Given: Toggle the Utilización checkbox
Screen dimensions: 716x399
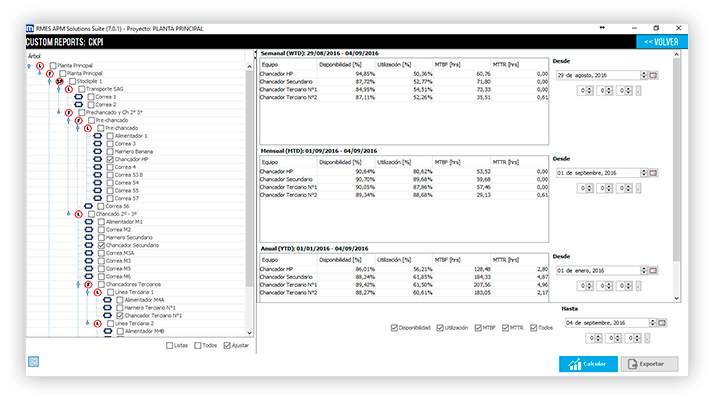Looking at the screenshot, I should coord(440,328).
